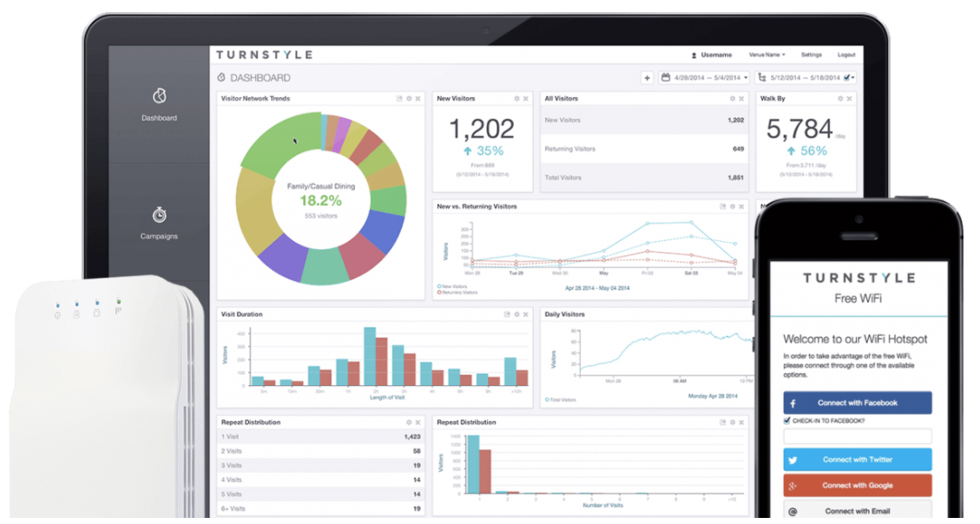Click the user icon beside Username
Screen dimensions: 980x524
point(694,55)
